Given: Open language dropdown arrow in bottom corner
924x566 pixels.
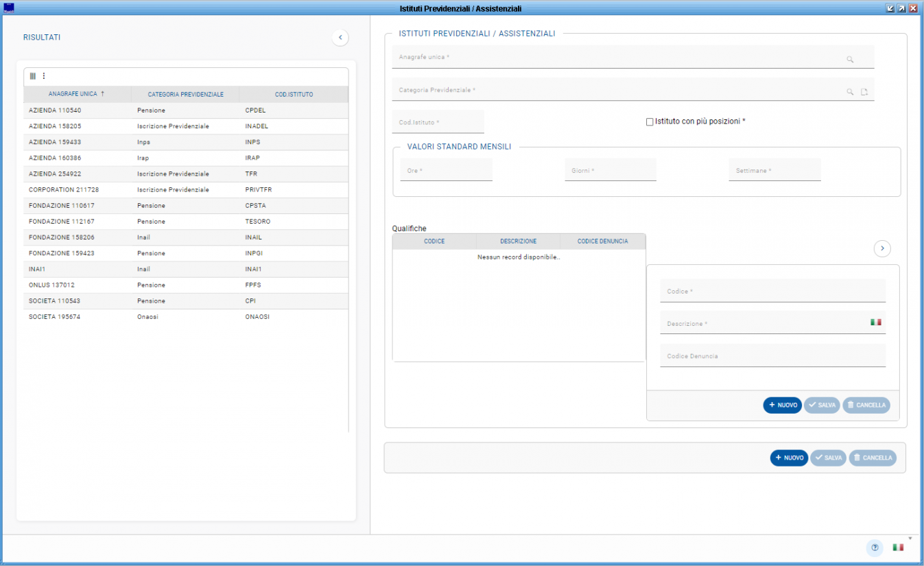Looking at the screenshot, I should (x=910, y=539).
